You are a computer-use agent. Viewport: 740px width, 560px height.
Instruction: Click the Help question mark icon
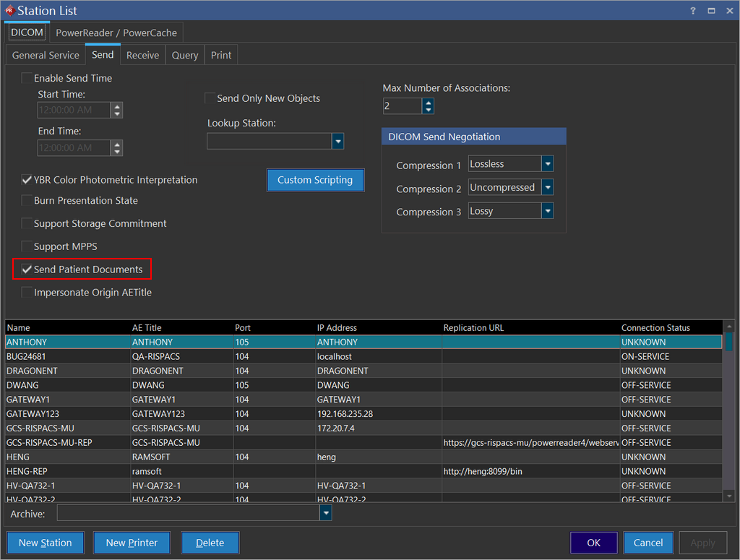point(694,11)
